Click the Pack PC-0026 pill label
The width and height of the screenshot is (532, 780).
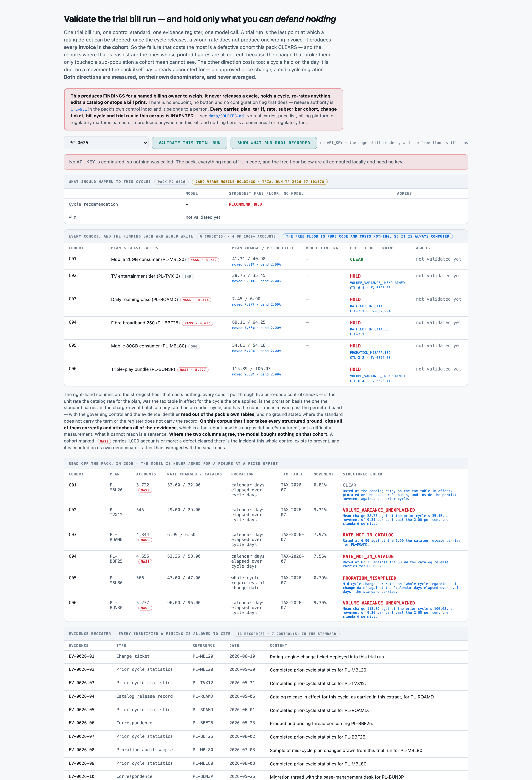(171, 182)
